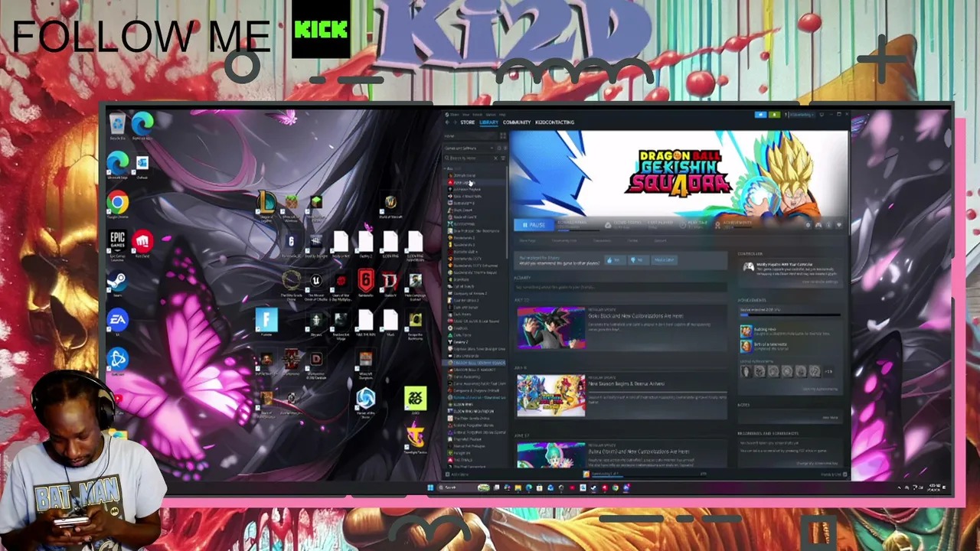Viewport: 980px width, 551px height.
Task: Open the Recycle Bin desktop icon
Action: (x=117, y=126)
